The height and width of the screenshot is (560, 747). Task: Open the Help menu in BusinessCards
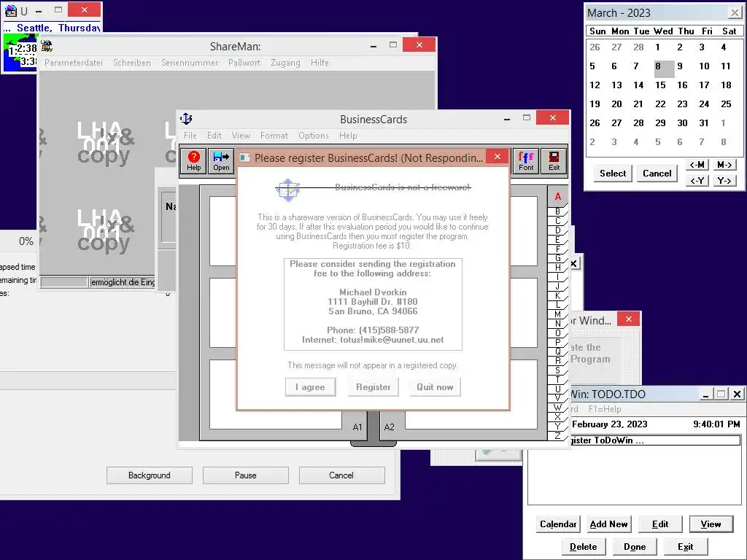click(x=348, y=135)
